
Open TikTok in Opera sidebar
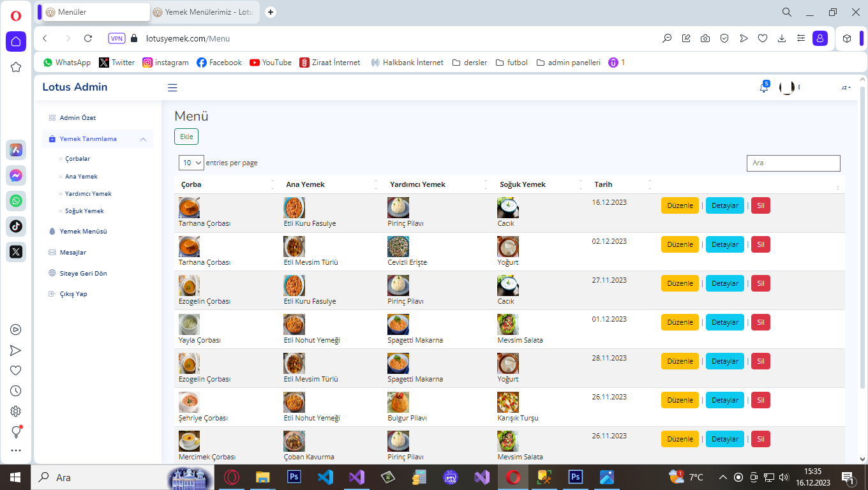[16, 226]
